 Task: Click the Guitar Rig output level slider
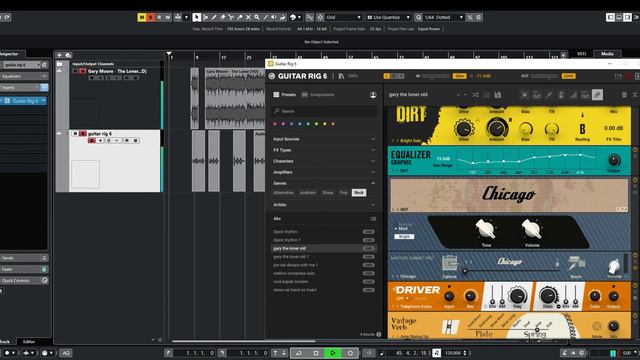click(x=545, y=76)
